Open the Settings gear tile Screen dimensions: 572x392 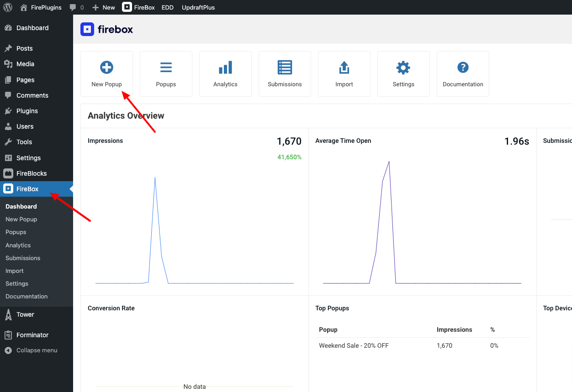403,74
